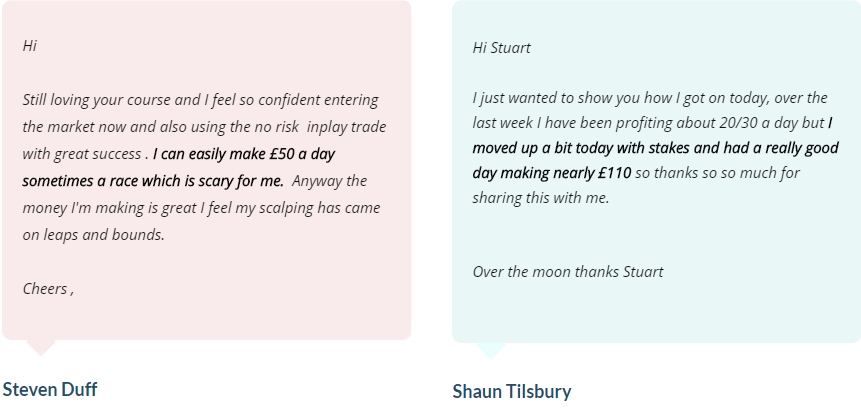Click the pink speech bubble pointer
This screenshot has width=861, height=411.
(x=41, y=348)
